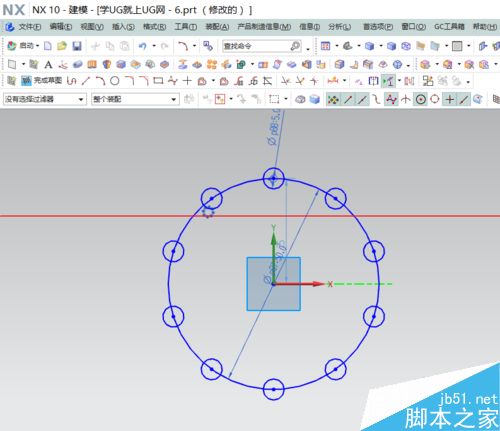Select the Line sketch tool
Screen dimensions: 500x431
pyautogui.click(x=86, y=81)
